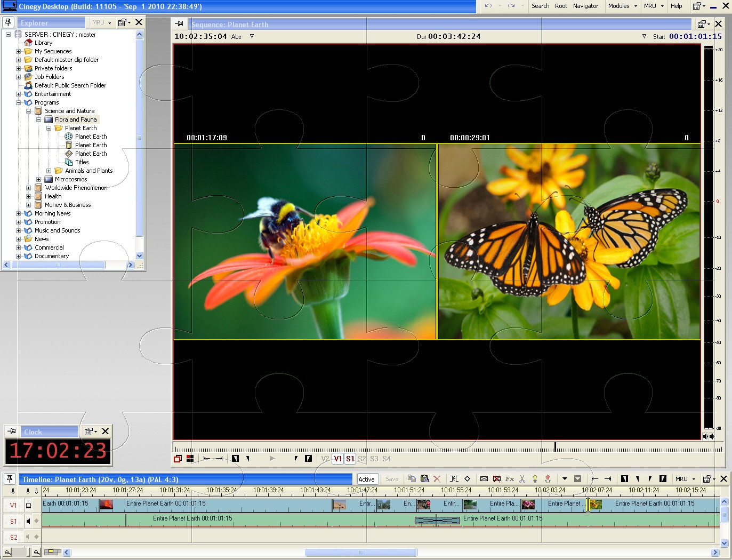Toggle the V2 track button under viewer
This screenshot has width=732, height=560.
(x=325, y=459)
